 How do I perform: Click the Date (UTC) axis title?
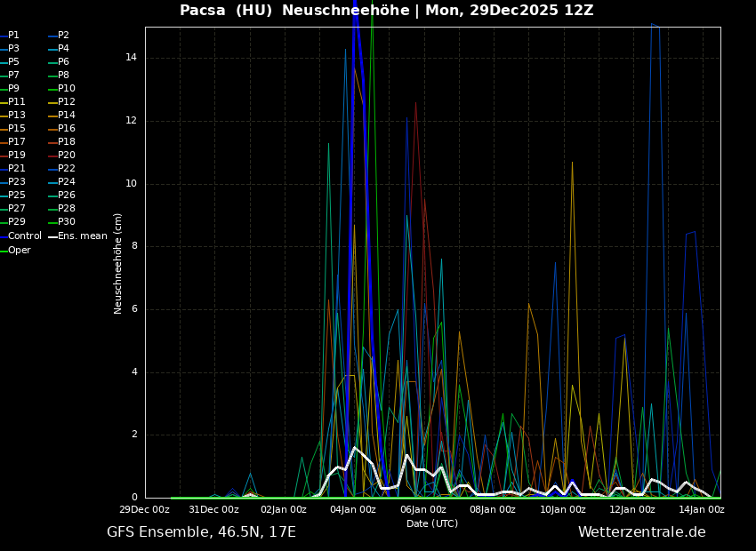432,523
